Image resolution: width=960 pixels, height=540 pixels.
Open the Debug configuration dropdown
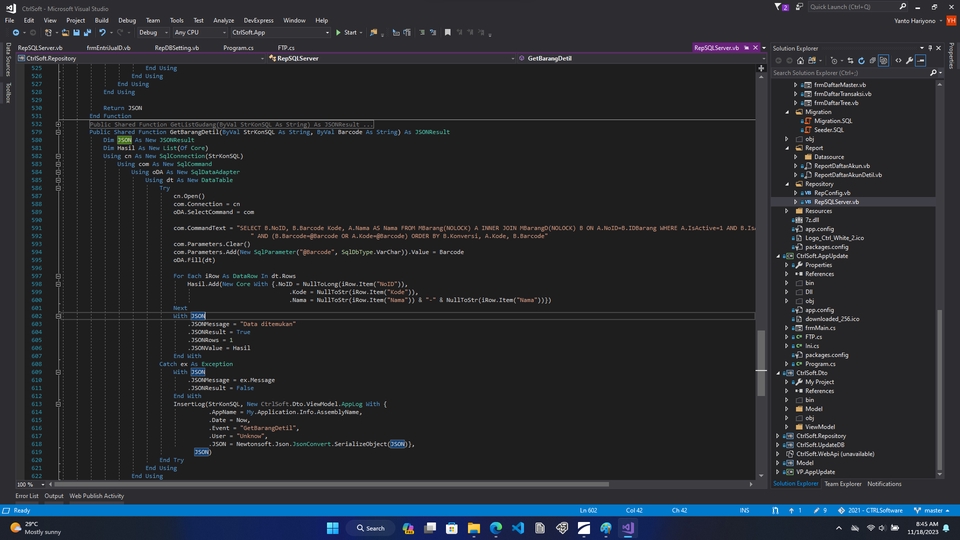tap(153, 32)
